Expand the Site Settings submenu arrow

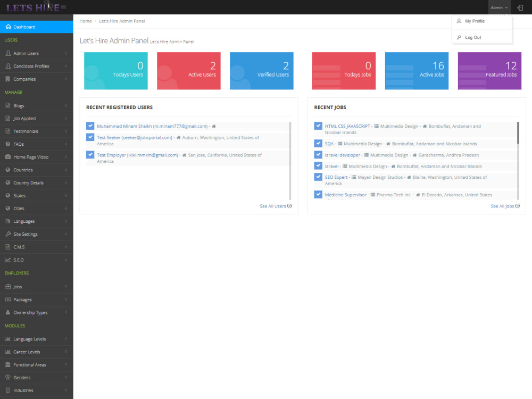click(66, 234)
